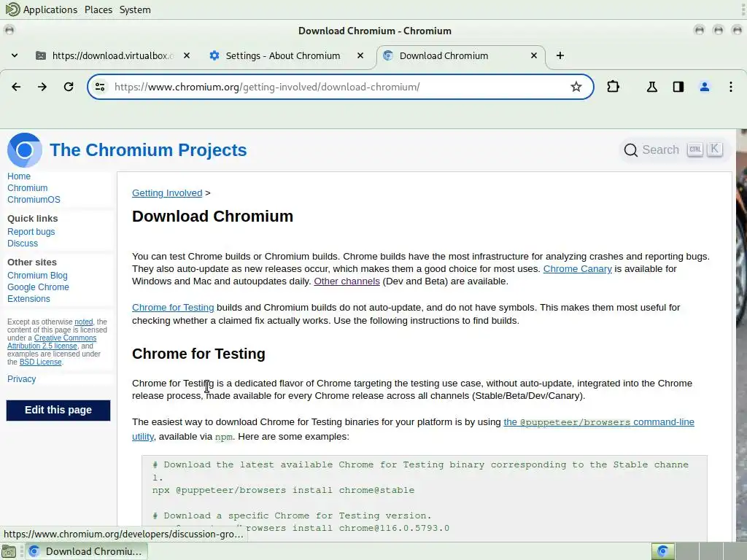Click the Chrome for Testing section heading
This screenshot has height=560, width=747.
(198, 354)
